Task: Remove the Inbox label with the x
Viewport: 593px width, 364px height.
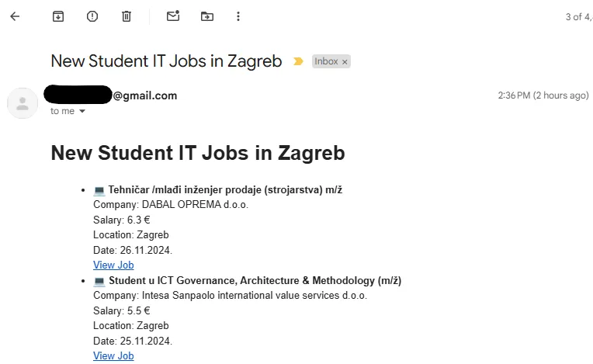Action: pos(345,61)
